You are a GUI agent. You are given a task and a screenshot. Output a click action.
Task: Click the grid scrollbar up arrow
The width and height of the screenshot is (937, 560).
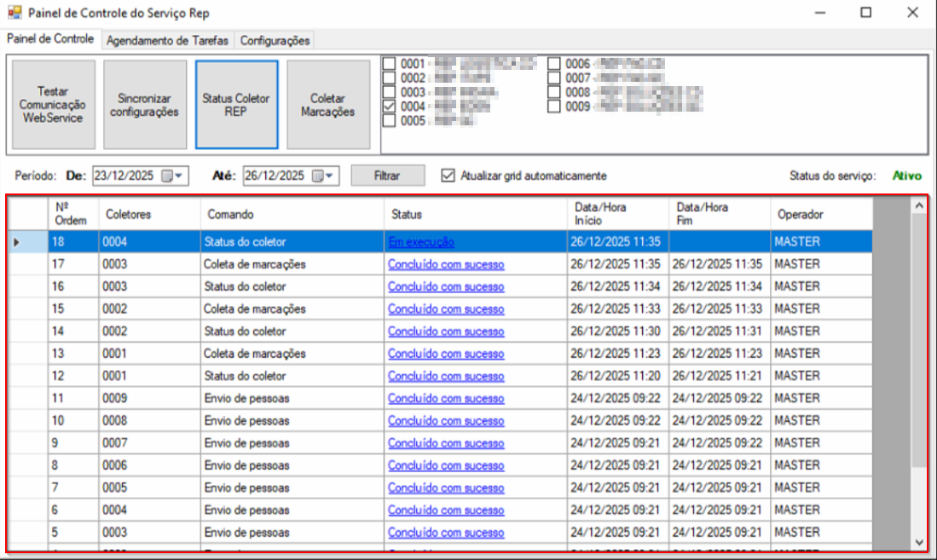click(x=918, y=206)
